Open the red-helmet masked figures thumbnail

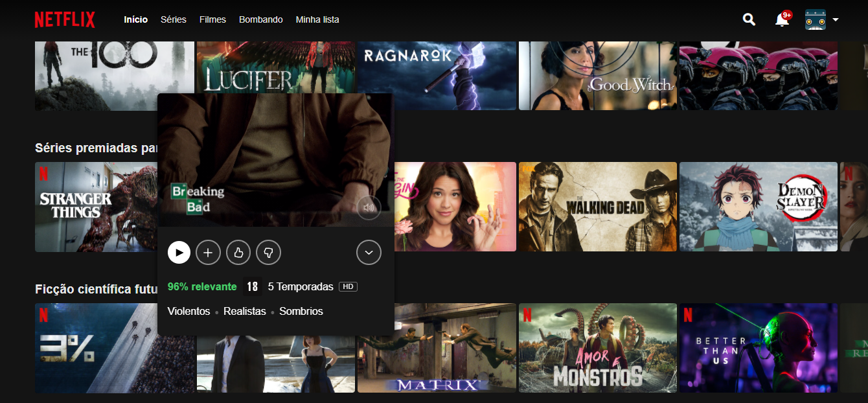pyautogui.click(x=759, y=75)
